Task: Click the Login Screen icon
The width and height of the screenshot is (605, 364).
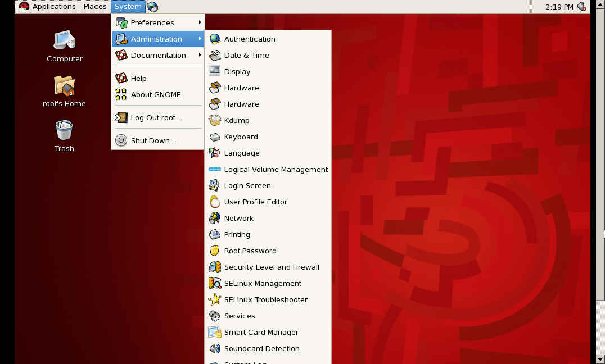Action: pos(215,185)
